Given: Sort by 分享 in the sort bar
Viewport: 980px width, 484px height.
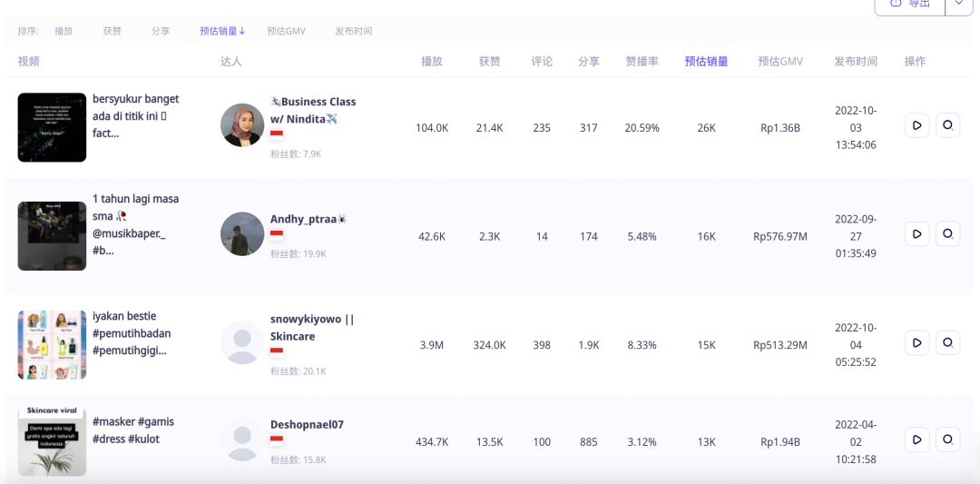Looking at the screenshot, I should coord(161,31).
